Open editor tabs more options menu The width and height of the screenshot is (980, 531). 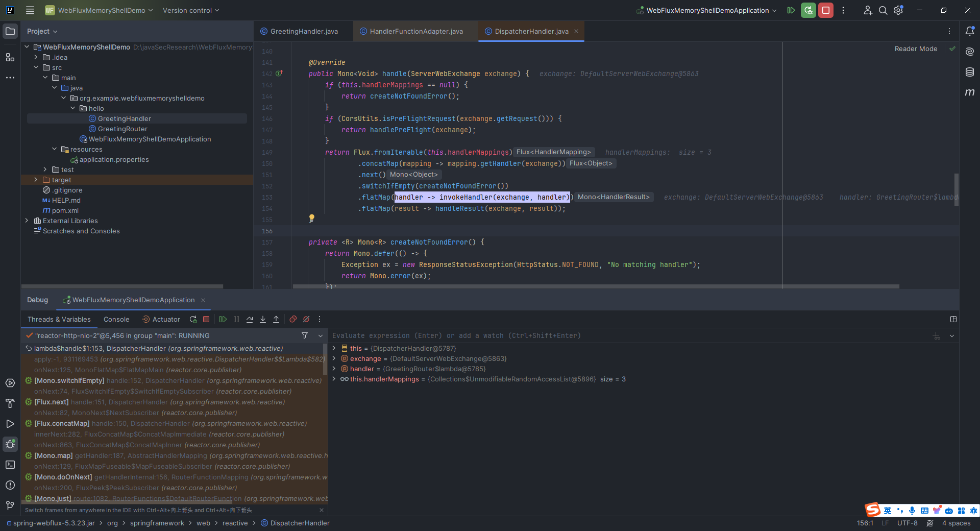[x=949, y=31]
